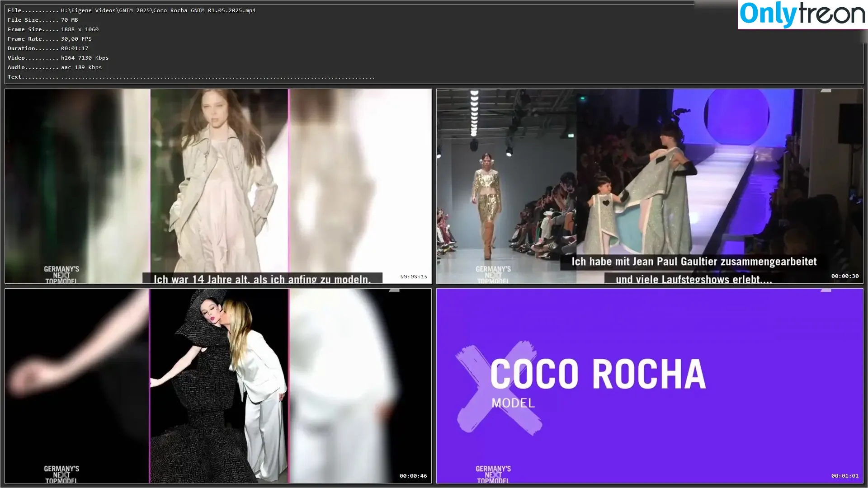This screenshot has width=868, height=488.
Task: Click the COCO ROCHA title text
Action: tap(598, 374)
